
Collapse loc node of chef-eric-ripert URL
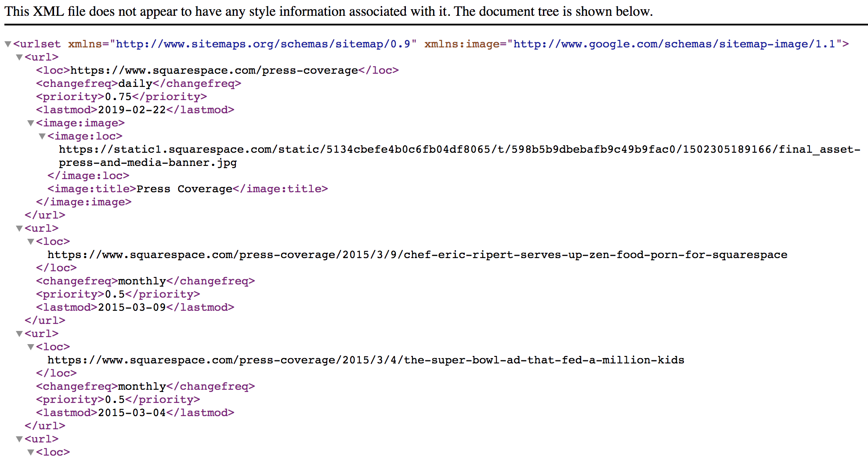[x=31, y=242]
